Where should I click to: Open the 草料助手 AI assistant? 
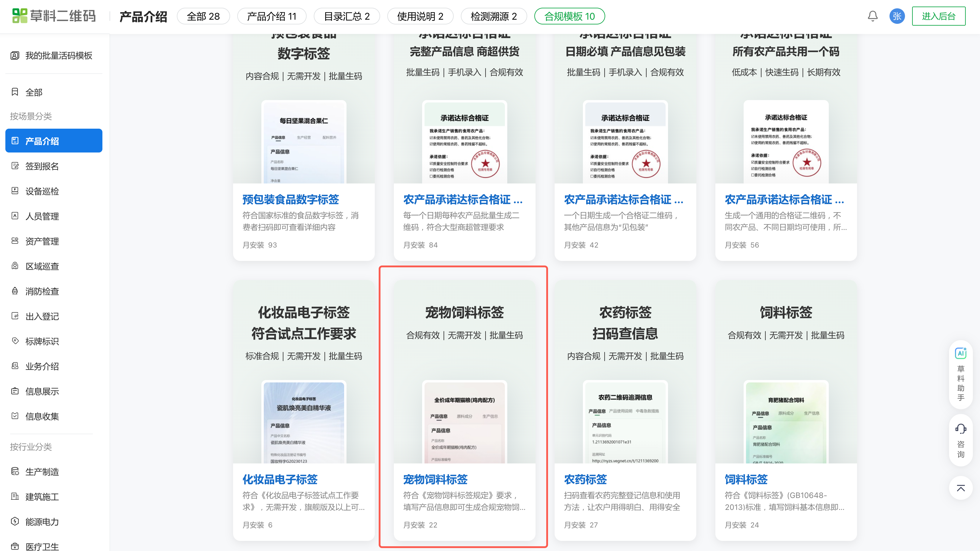[961, 374]
